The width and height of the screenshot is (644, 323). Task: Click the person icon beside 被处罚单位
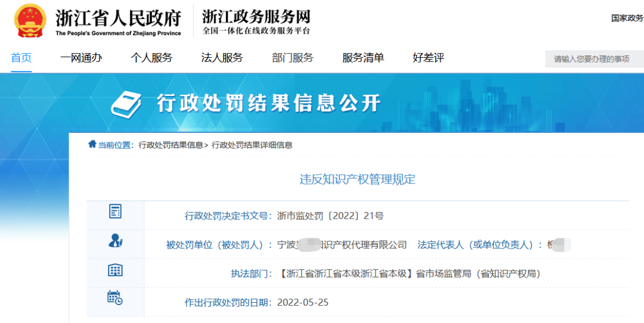pyautogui.click(x=116, y=241)
